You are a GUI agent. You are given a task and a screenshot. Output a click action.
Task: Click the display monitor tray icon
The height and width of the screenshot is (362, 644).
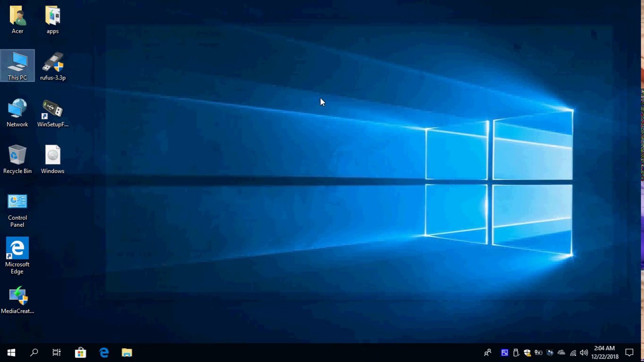pos(550,352)
